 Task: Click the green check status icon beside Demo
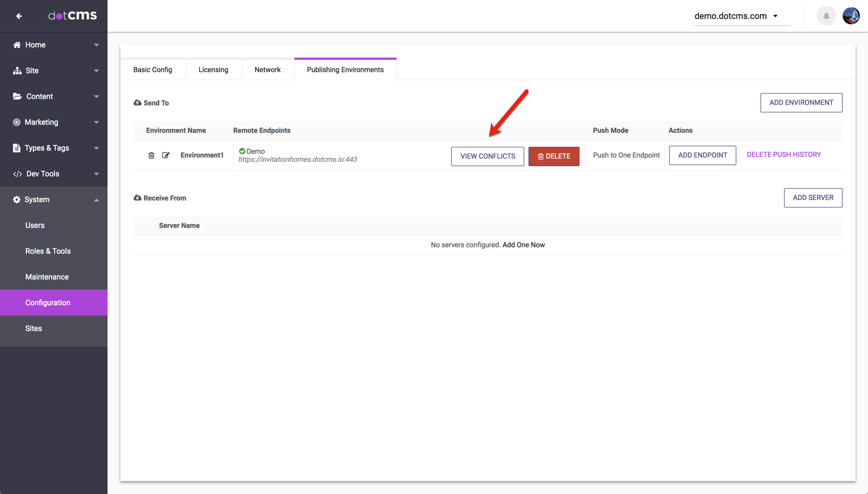[242, 151]
